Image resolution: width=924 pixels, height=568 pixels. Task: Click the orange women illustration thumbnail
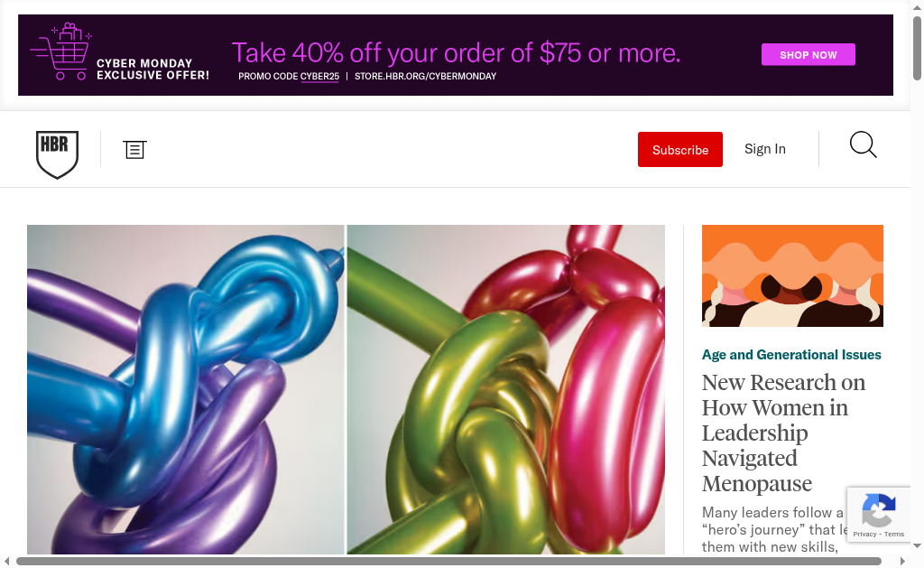(792, 275)
